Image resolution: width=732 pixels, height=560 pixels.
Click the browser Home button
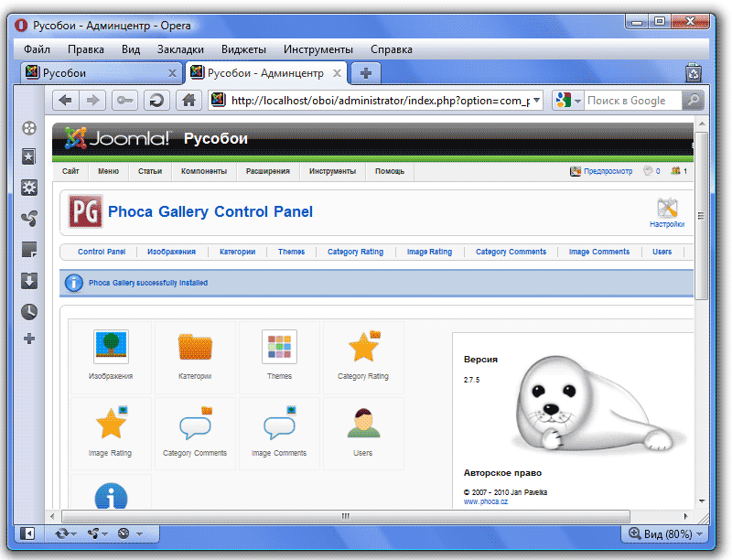tap(188, 100)
